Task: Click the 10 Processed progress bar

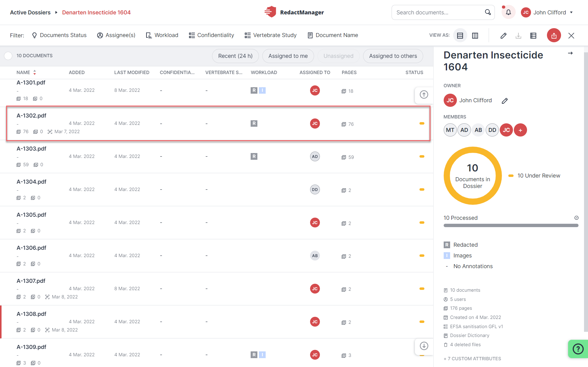Action: [x=511, y=226]
